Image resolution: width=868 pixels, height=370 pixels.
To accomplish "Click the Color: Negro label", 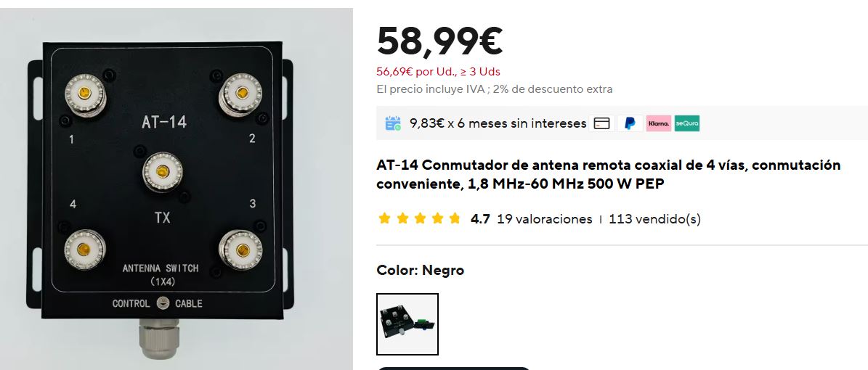I will (x=420, y=271).
